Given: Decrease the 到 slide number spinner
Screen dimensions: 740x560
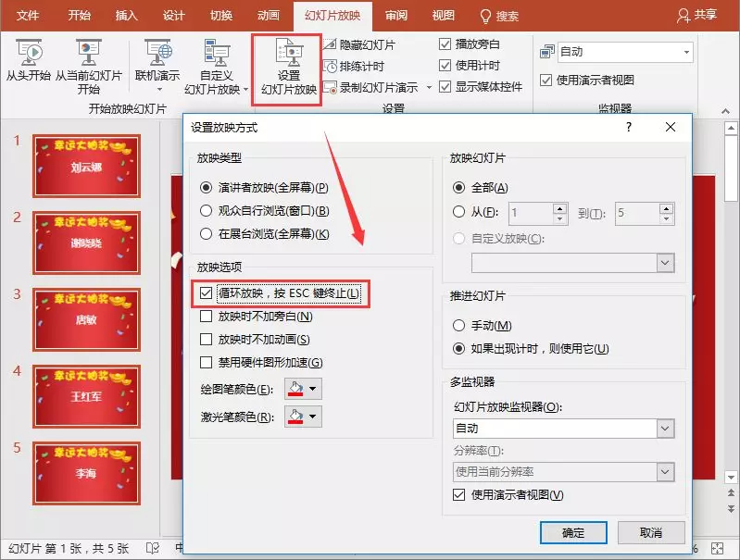Looking at the screenshot, I should tap(667, 218).
